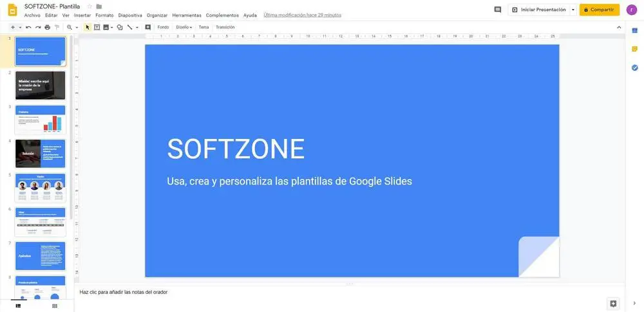The image size is (644, 312).
Task: Click the speaker notes field
Action: tap(351, 292)
